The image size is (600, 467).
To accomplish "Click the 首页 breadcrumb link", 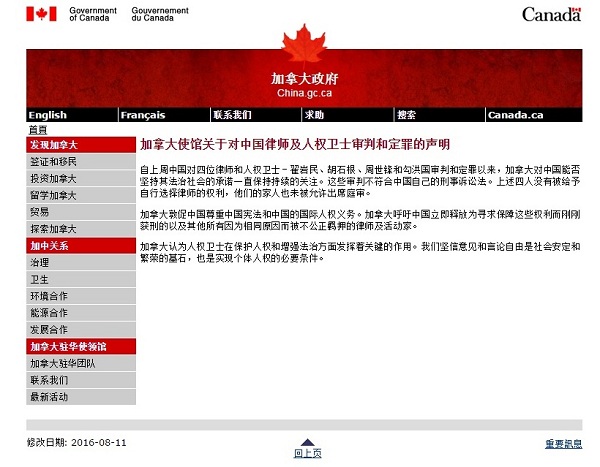I will pos(38,130).
